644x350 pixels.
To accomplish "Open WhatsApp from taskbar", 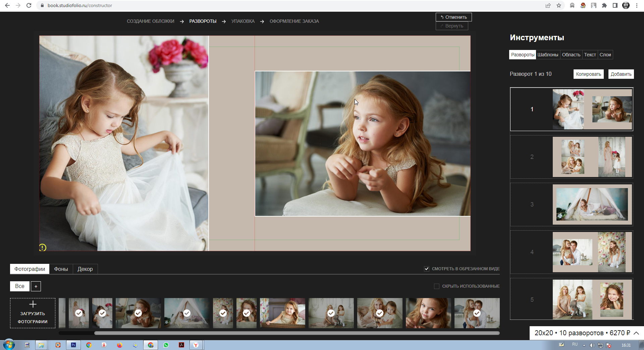I will point(166,345).
